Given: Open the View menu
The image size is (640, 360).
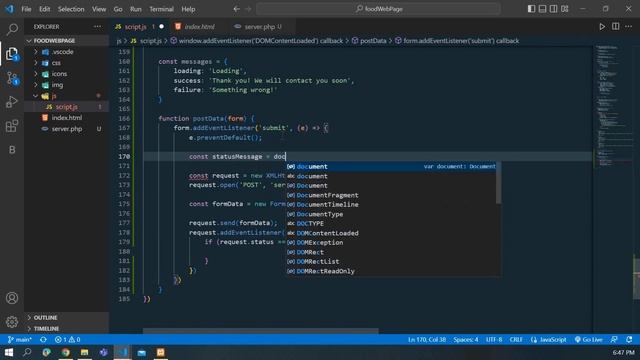Looking at the screenshot, I should click(99, 9).
